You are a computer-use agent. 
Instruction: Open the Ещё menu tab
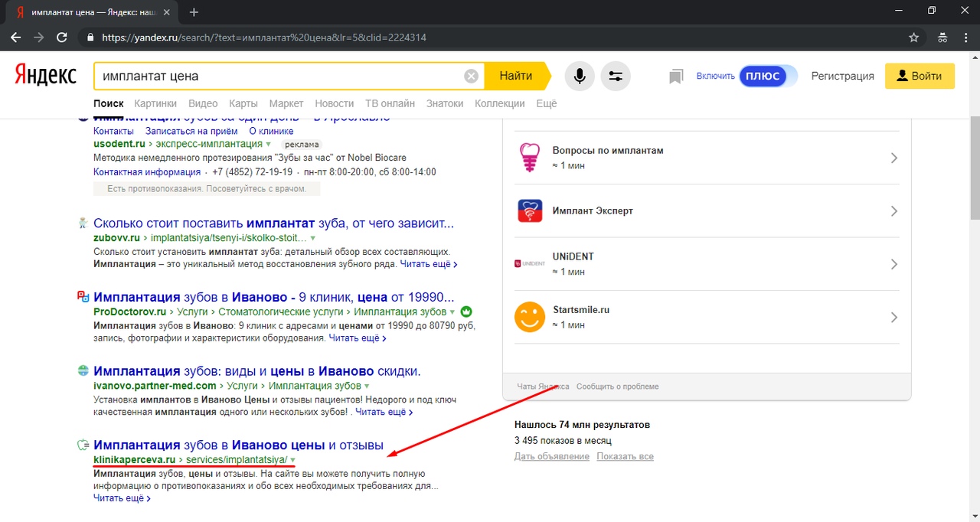click(x=547, y=103)
